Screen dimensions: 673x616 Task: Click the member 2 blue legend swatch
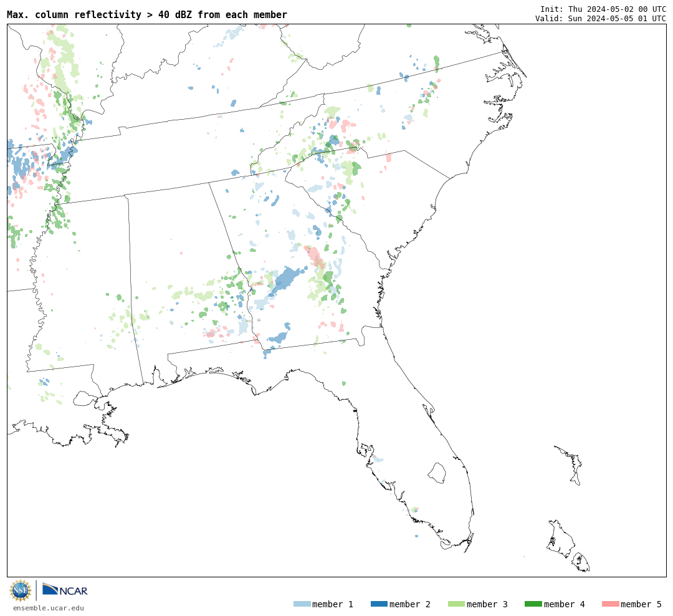379,604
